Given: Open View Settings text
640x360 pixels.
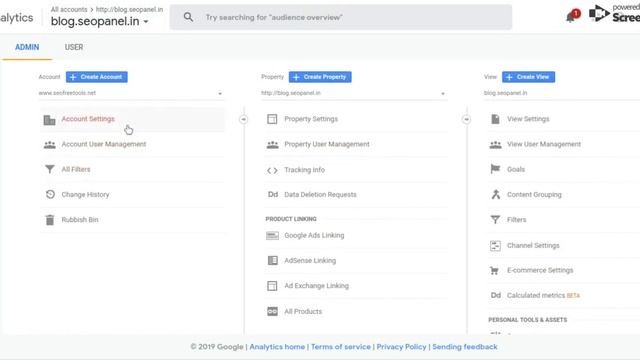Looking at the screenshot, I should click(528, 119).
